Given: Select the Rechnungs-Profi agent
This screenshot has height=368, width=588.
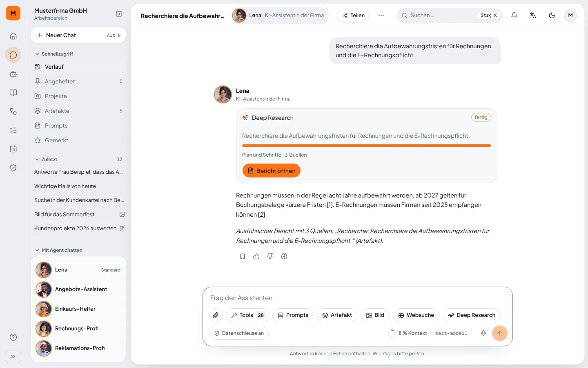Looking at the screenshot, I should pyautogui.click(x=78, y=329).
